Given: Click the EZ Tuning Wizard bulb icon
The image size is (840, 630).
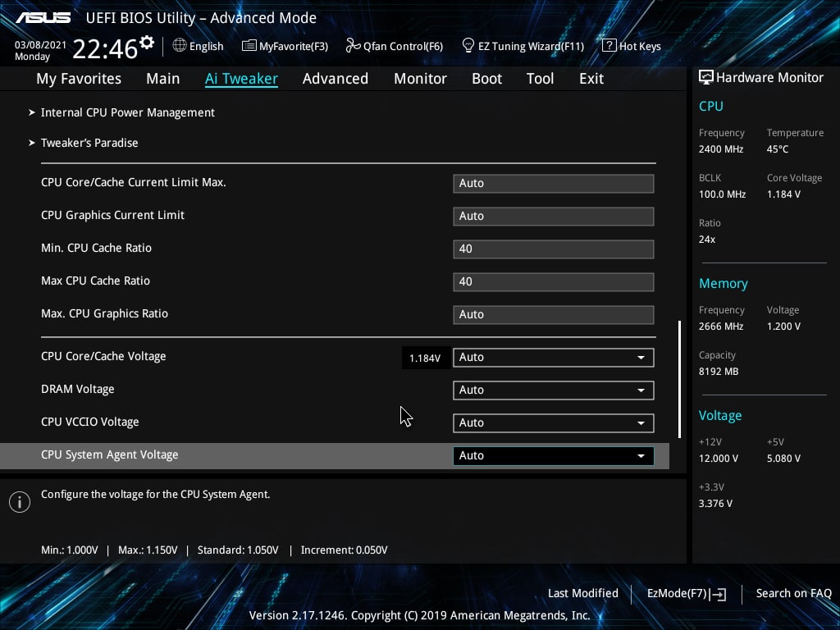Looking at the screenshot, I should tap(468, 46).
